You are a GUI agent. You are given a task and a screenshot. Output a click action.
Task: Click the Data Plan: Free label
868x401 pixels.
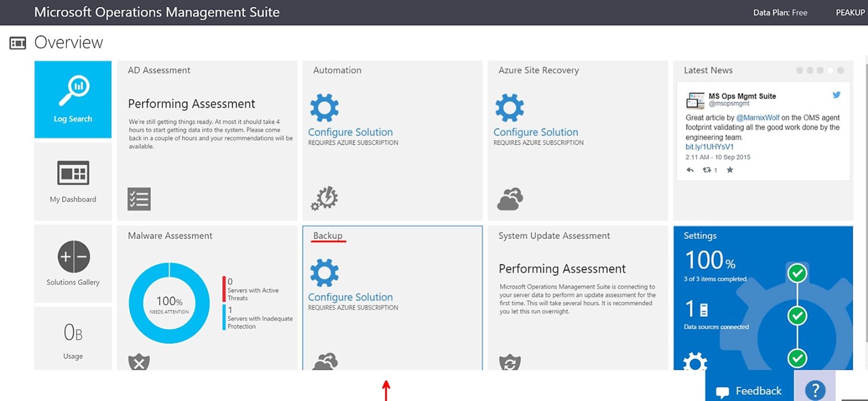[x=780, y=13]
